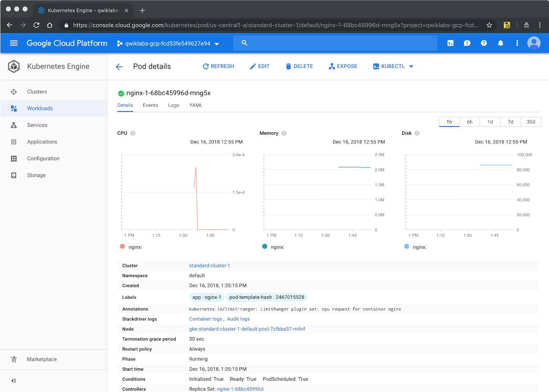The image size is (549, 392).
Task: Open the Audit logs link
Action: click(x=238, y=319)
